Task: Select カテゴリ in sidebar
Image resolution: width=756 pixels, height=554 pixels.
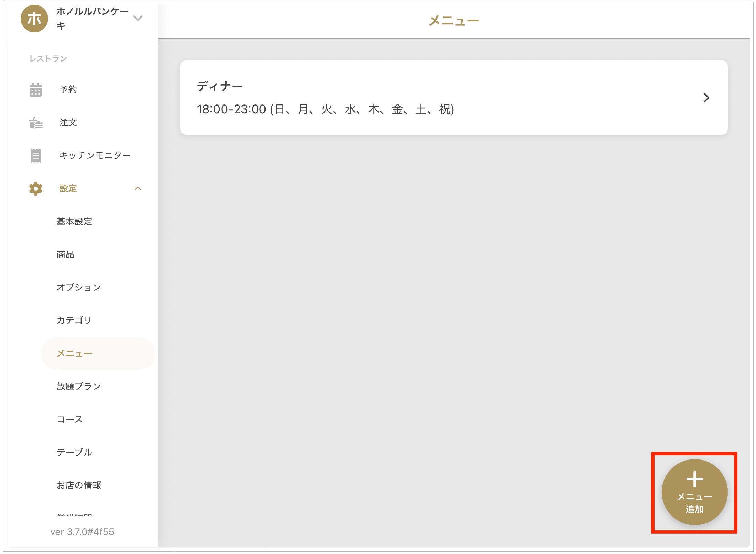Action: 74,320
